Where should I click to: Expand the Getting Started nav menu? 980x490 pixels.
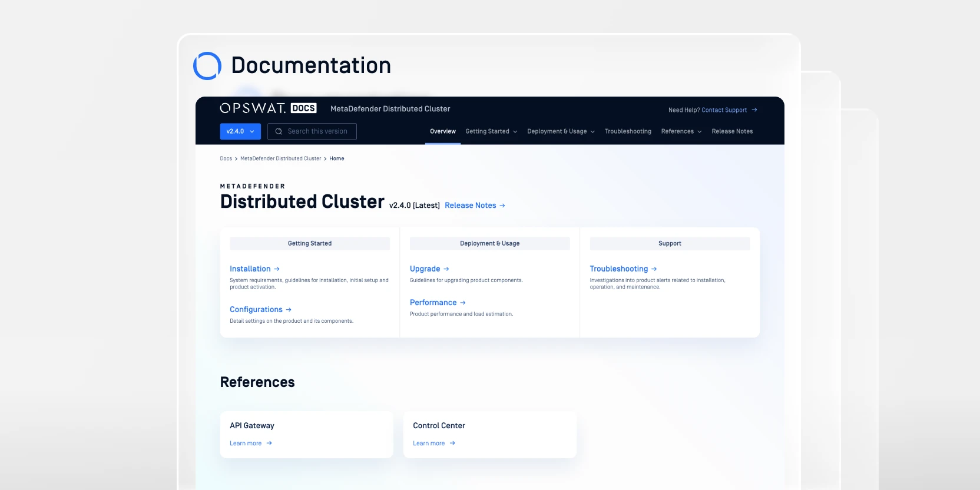click(491, 131)
